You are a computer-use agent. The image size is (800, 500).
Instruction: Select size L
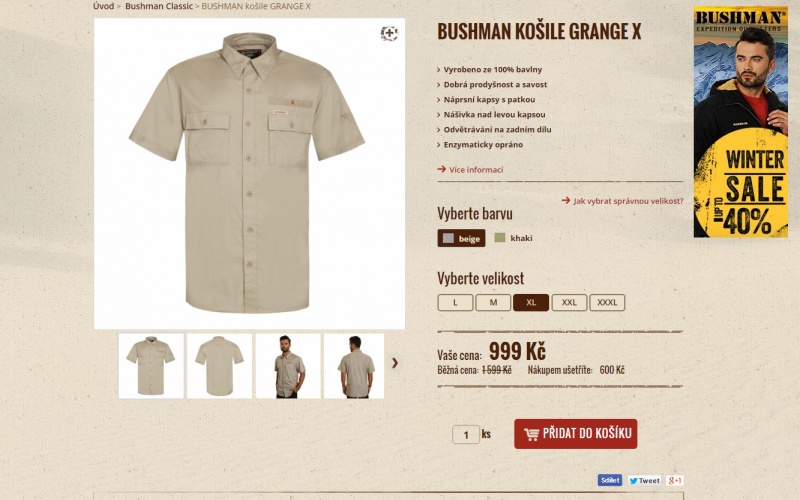click(455, 303)
